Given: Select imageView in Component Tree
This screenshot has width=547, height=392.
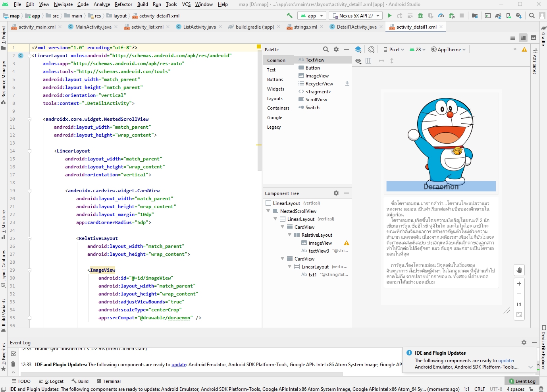Looking at the screenshot, I should (320, 243).
